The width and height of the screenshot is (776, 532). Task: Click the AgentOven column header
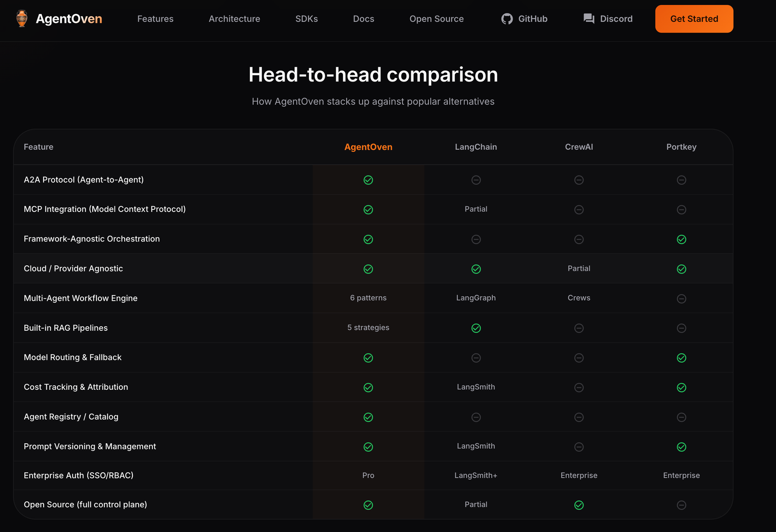[368, 147]
